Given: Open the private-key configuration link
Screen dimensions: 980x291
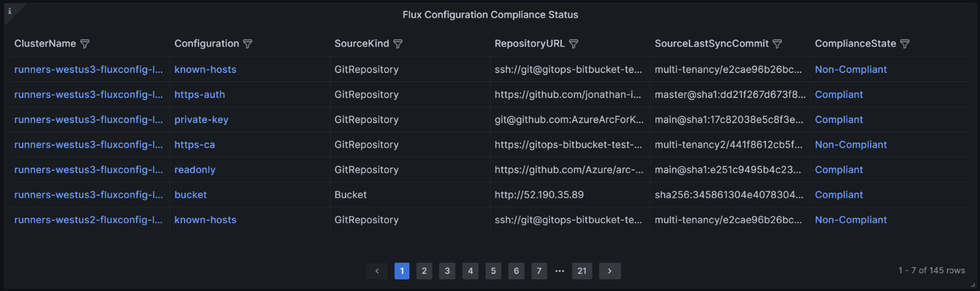Looking at the screenshot, I should point(202,119).
